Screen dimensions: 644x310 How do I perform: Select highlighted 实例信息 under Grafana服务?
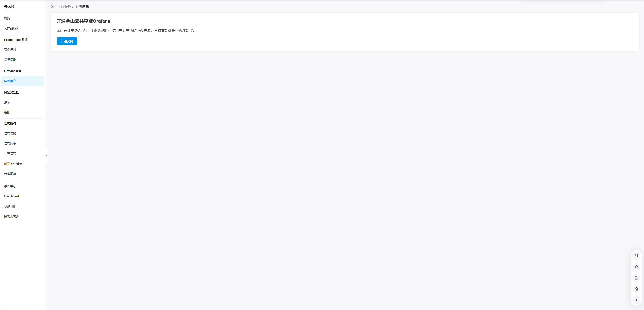[x=10, y=81]
